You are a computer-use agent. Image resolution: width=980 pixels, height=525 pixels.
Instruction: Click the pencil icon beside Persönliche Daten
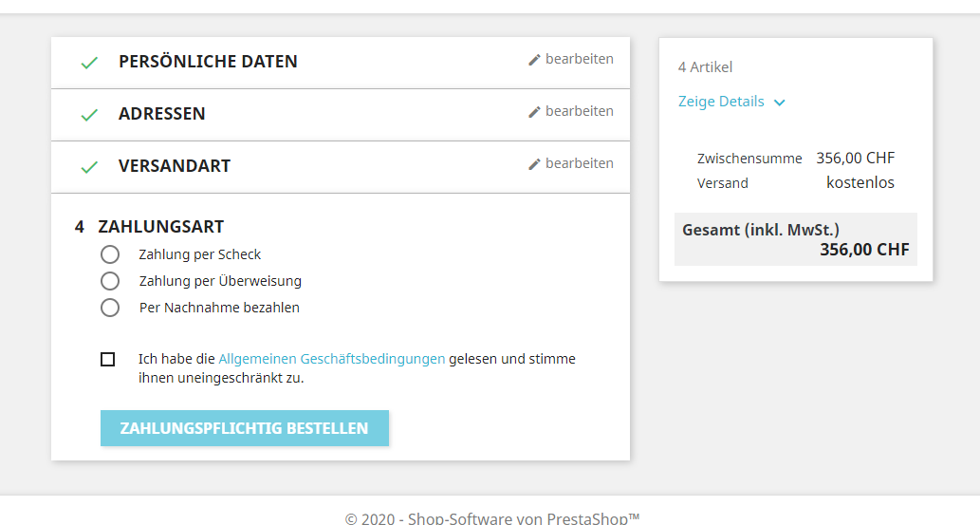pyautogui.click(x=534, y=60)
